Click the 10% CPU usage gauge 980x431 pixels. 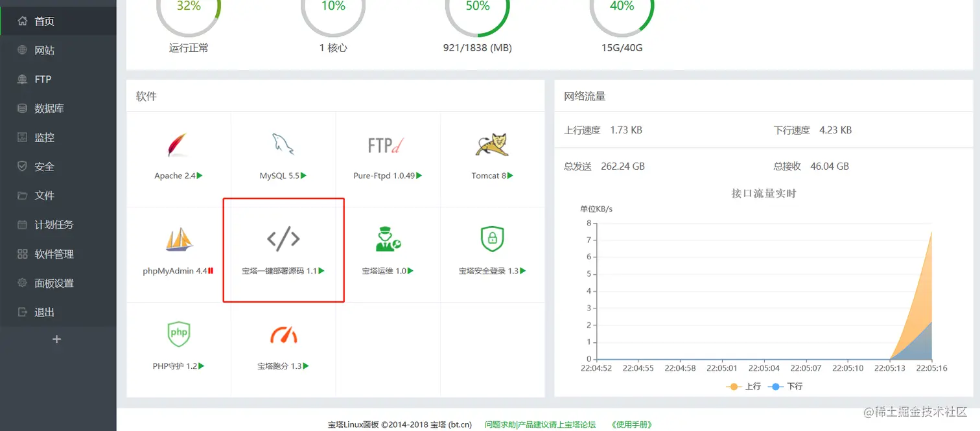point(333,6)
